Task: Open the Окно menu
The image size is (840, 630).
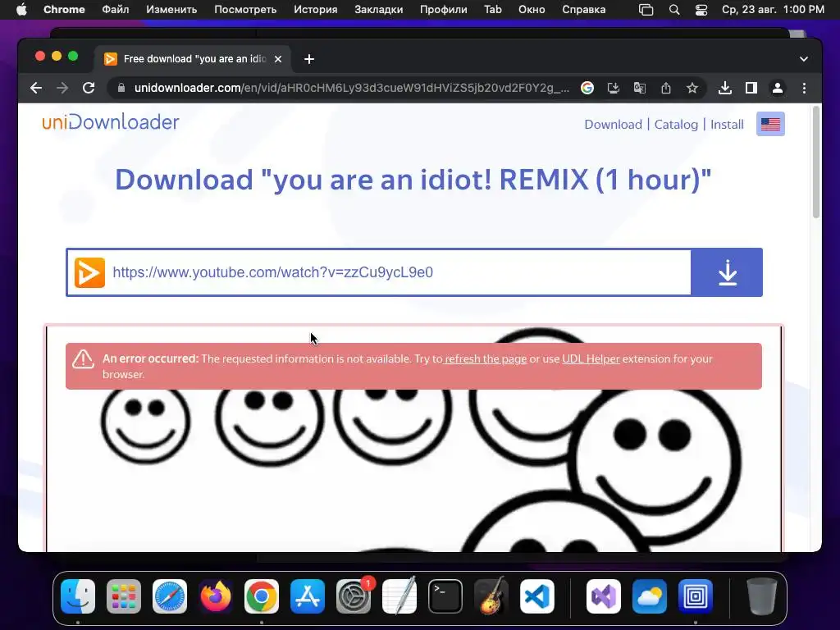Action: pos(532,10)
